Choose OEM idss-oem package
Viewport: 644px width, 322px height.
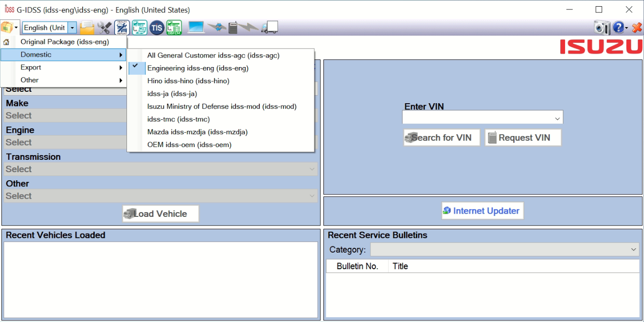pos(221,145)
